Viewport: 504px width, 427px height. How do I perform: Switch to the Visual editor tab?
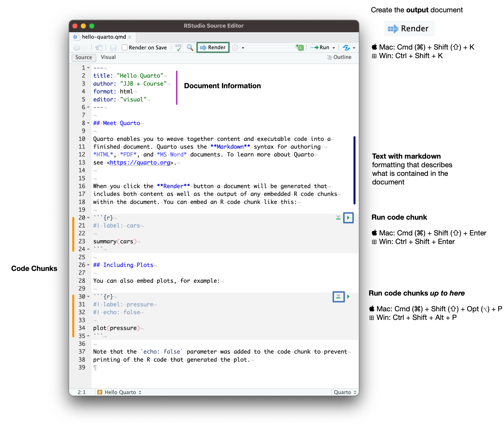(x=108, y=57)
